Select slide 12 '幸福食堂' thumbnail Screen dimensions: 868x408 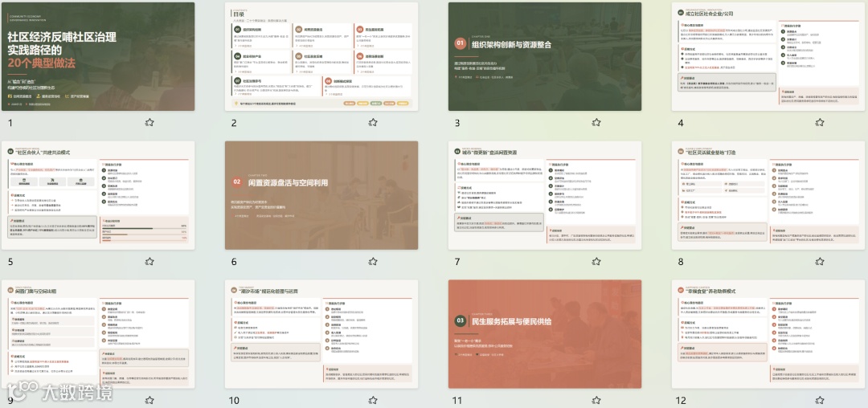[x=768, y=334]
